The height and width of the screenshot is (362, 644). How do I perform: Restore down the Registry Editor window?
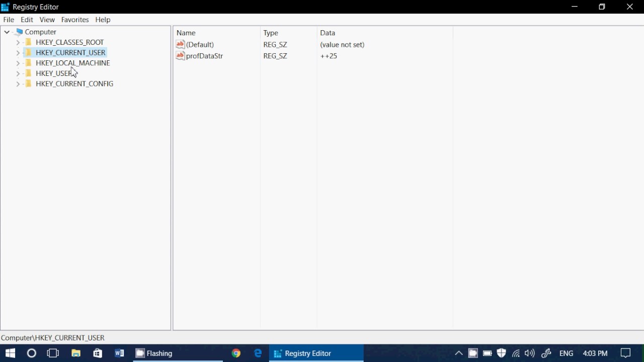(x=602, y=7)
